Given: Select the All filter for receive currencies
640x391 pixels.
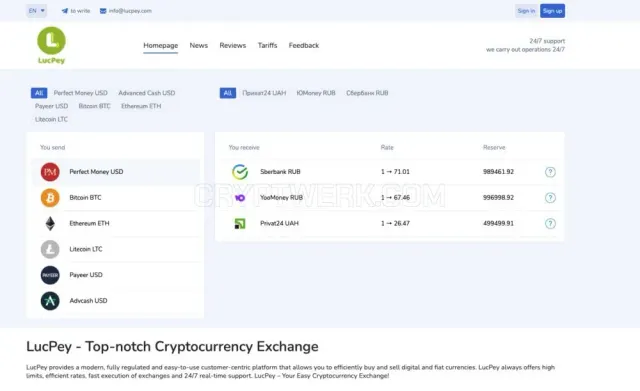Looking at the screenshot, I should (x=228, y=93).
